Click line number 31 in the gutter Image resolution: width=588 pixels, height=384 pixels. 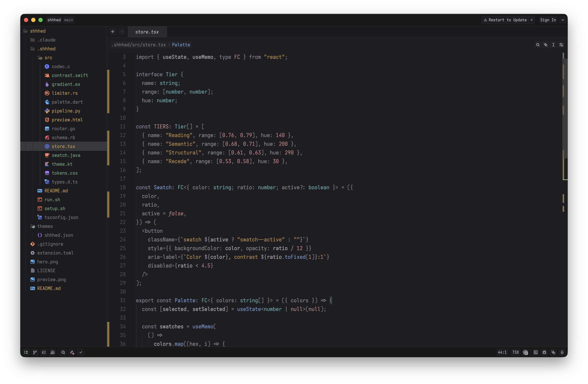[x=123, y=300]
